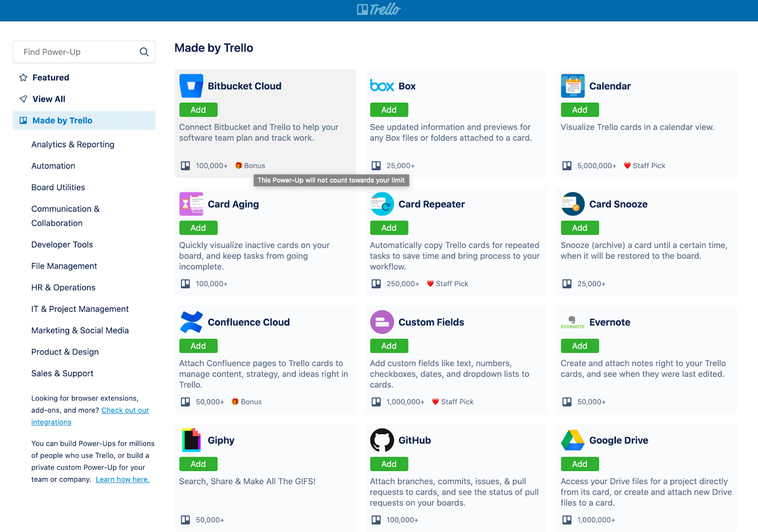Click the search magnifier icon
This screenshot has height=532, width=758.
tap(144, 52)
